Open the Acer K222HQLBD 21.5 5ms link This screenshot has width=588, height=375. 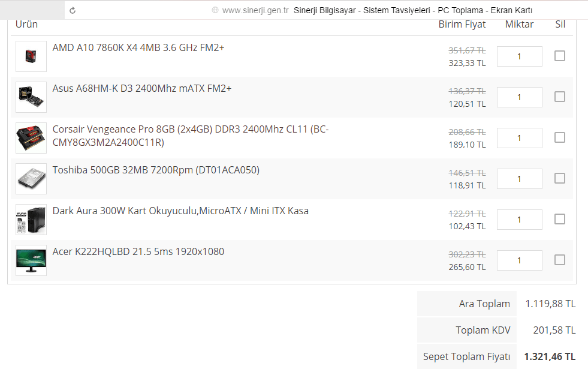point(138,251)
